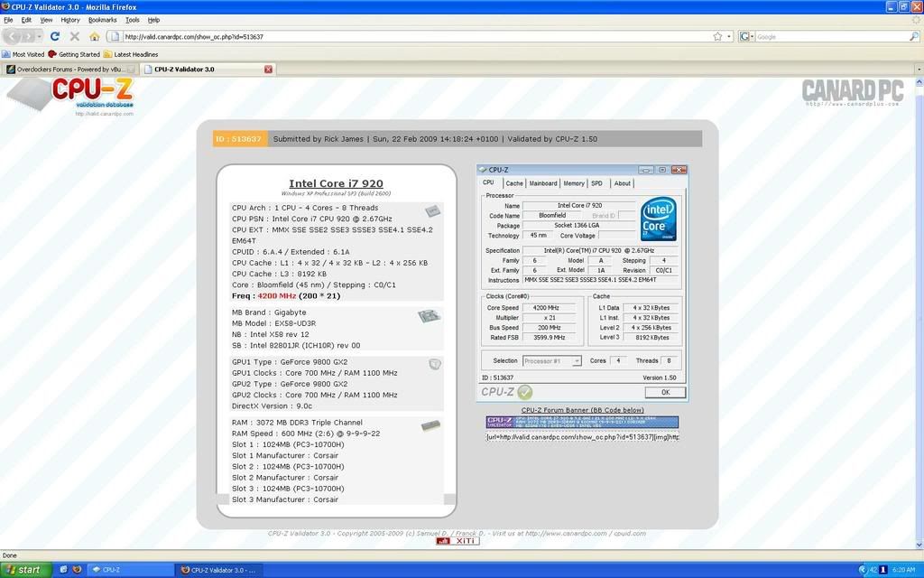Screen dimensions: 924x578
Task: Open the Tools menu
Action: coord(133,19)
